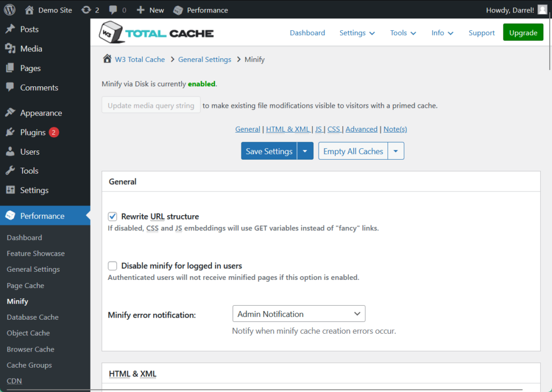Viewport: 552px width, 392px height.
Task: Click the Tools wrench icon
Action: [10, 170]
